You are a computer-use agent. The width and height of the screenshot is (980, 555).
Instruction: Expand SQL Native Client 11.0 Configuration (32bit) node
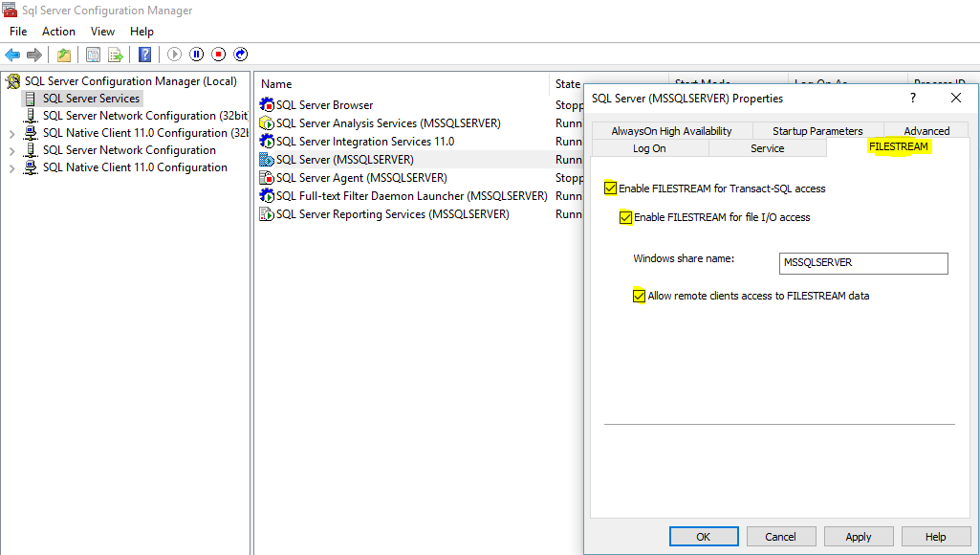pyautogui.click(x=11, y=133)
